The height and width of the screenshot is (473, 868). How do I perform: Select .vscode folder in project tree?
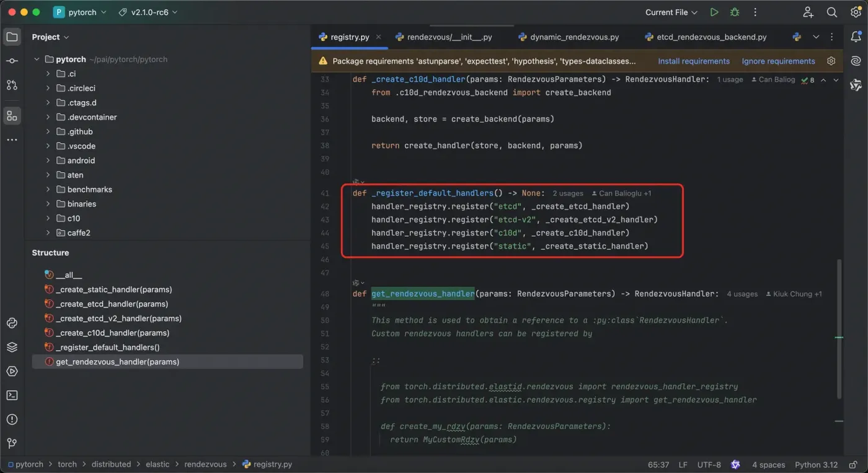pos(81,146)
